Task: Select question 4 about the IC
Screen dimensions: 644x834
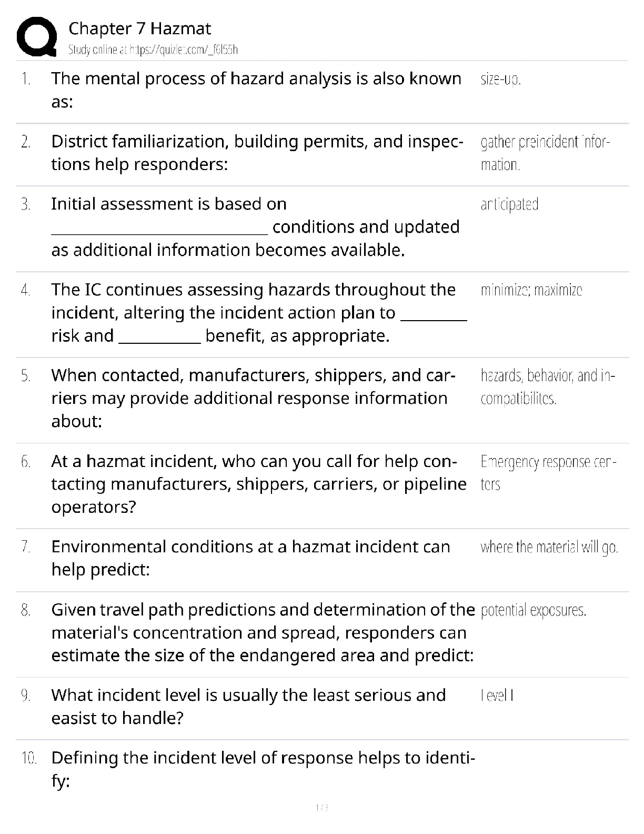Action: tap(258, 312)
